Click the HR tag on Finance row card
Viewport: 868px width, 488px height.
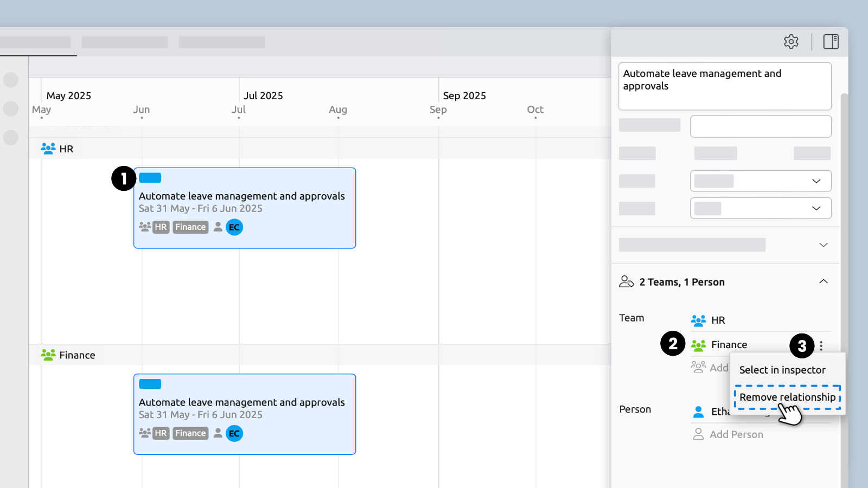click(x=161, y=433)
